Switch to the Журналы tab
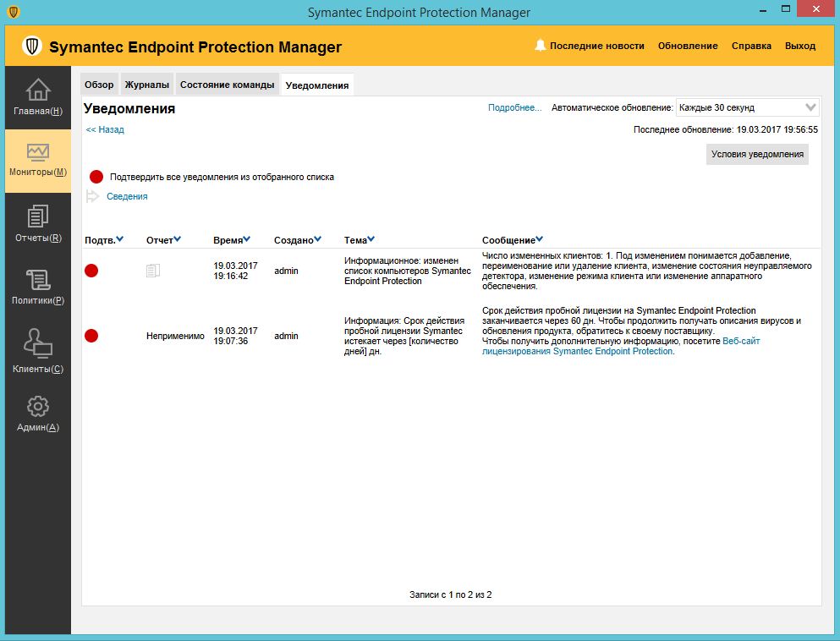Viewport: 840px width, 641px height. (147, 85)
